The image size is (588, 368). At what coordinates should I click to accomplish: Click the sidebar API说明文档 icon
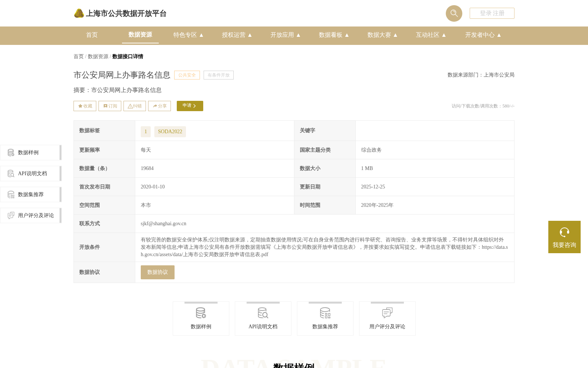tap(11, 173)
